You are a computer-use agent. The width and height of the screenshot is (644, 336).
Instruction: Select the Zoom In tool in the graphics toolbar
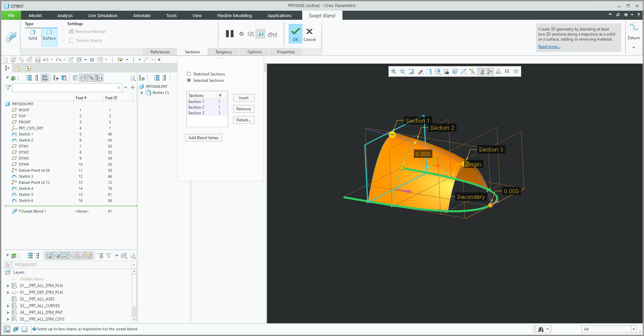[393, 71]
